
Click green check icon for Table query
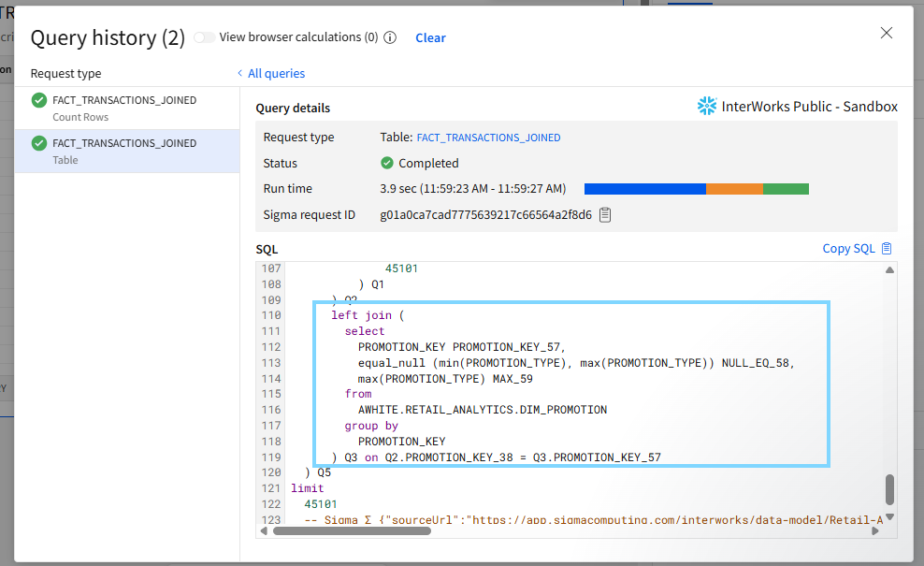[39, 143]
